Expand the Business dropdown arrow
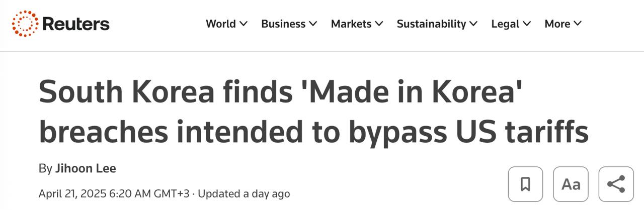Screen dimensions: 644x210 [313, 24]
